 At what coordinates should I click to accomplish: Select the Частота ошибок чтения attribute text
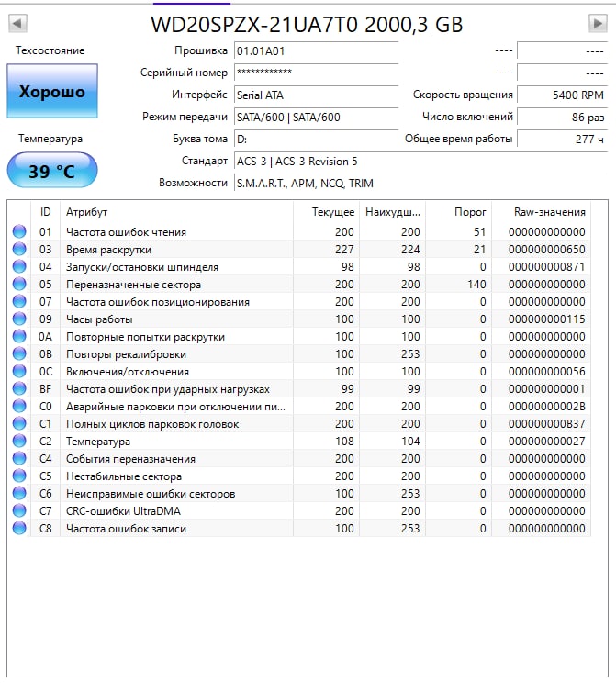126,232
